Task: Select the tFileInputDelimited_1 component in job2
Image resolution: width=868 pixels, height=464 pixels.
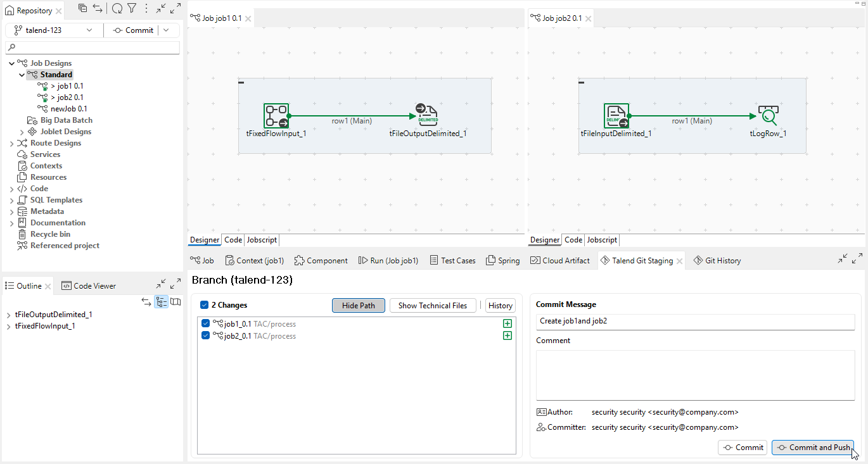Action: pos(615,115)
